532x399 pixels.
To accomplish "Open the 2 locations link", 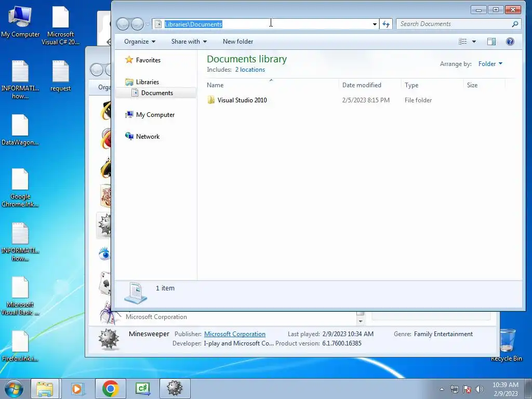I will click(250, 70).
